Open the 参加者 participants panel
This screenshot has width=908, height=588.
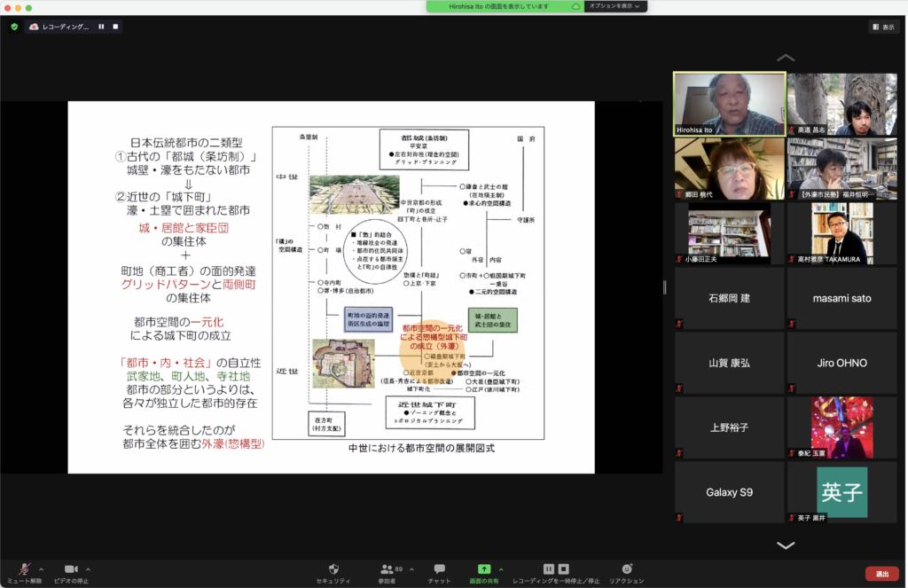[387, 569]
